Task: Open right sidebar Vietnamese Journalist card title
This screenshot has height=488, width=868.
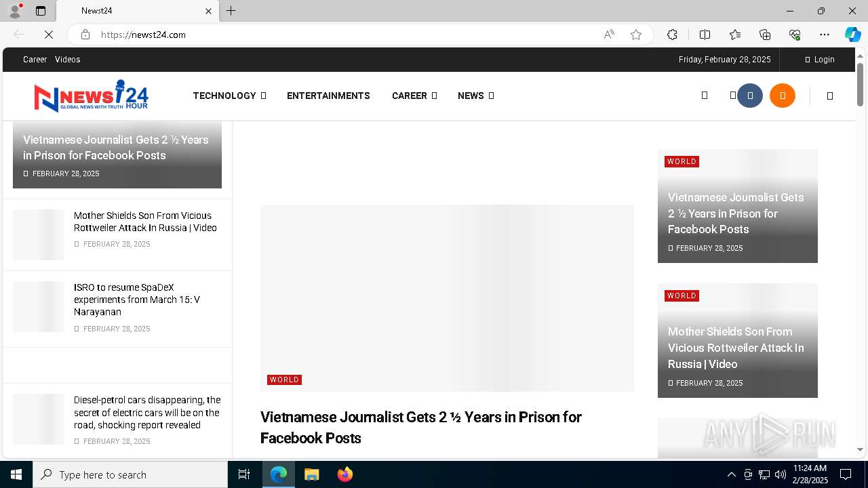Action: (x=736, y=213)
